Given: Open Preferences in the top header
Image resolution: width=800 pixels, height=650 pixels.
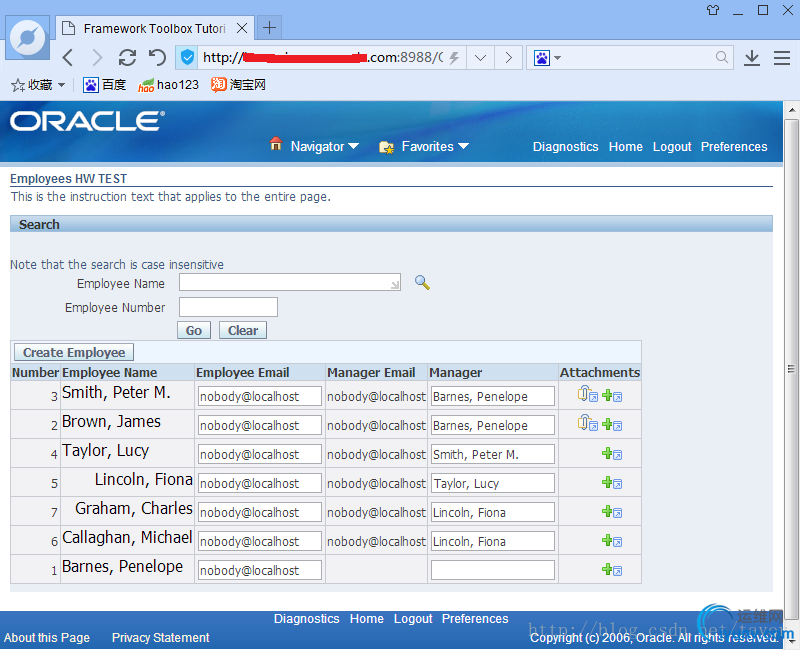Looking at the screenshot, I should pyautogui.click(x=734, y=147).
